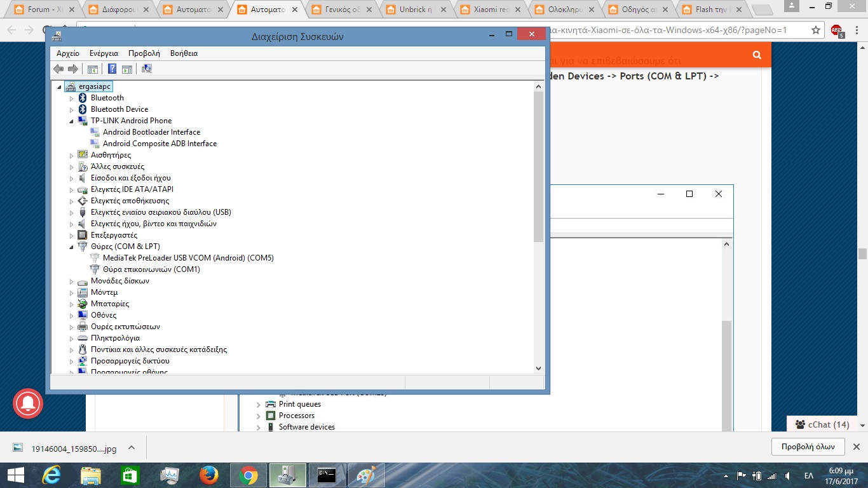Open the Ενέργεια menu
868x488 pixels.
click(x=104, y=53)
